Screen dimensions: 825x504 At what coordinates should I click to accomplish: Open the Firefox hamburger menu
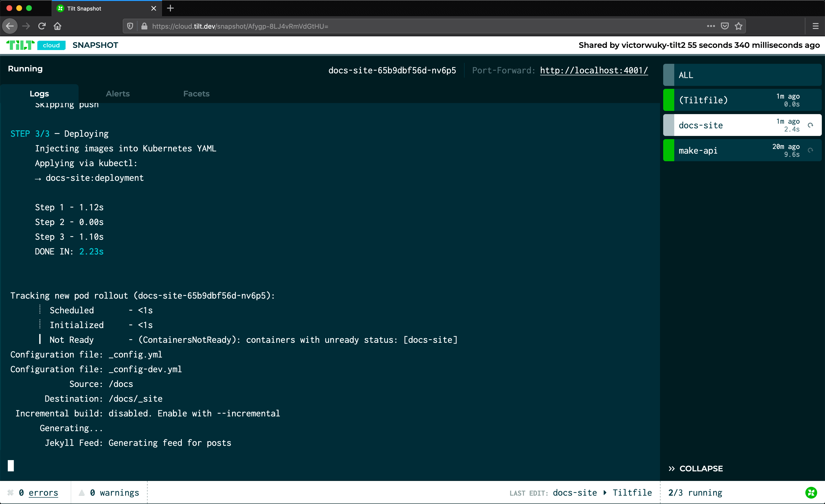click(x=816, y=26)
